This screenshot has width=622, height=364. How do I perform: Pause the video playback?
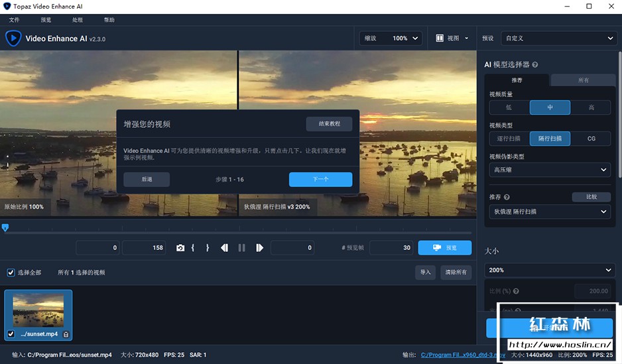241,248
